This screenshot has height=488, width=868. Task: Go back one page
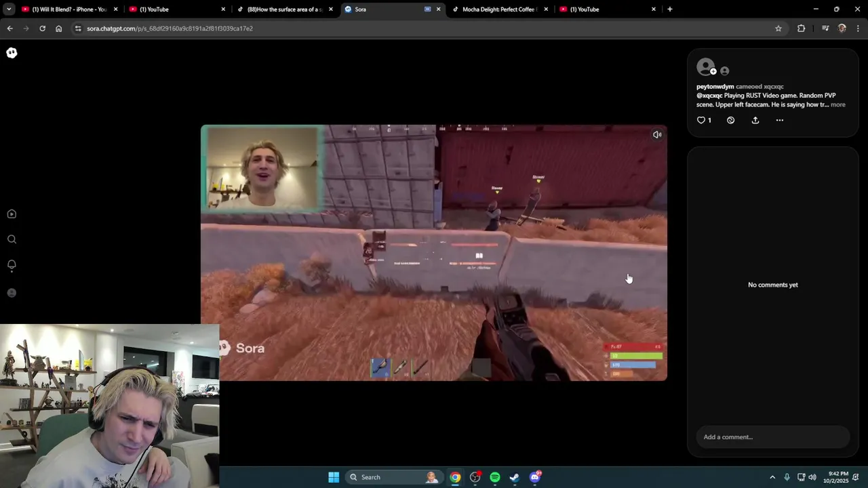click(x=9, y=28)
